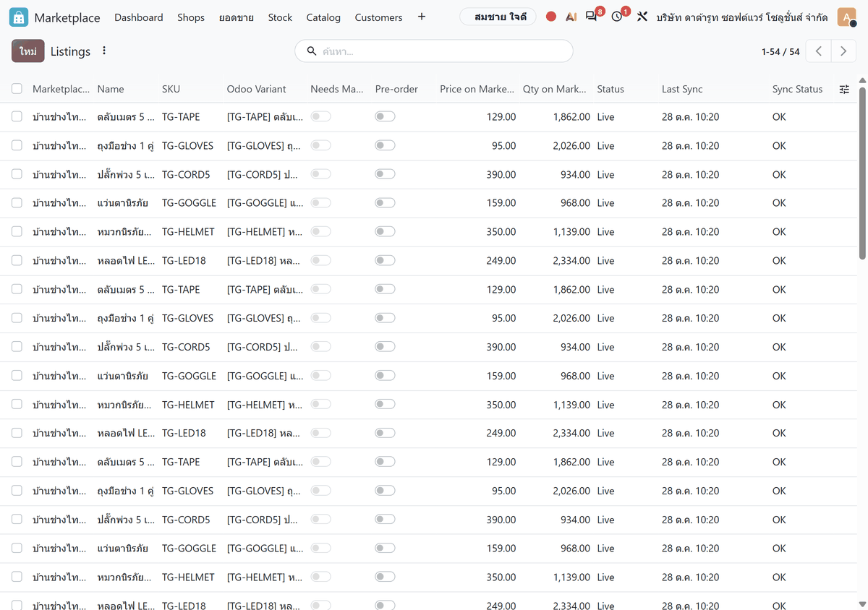Click Live status in the topmost TG-LED18 row
Viewport: 868px width, 610px height.
605,261
